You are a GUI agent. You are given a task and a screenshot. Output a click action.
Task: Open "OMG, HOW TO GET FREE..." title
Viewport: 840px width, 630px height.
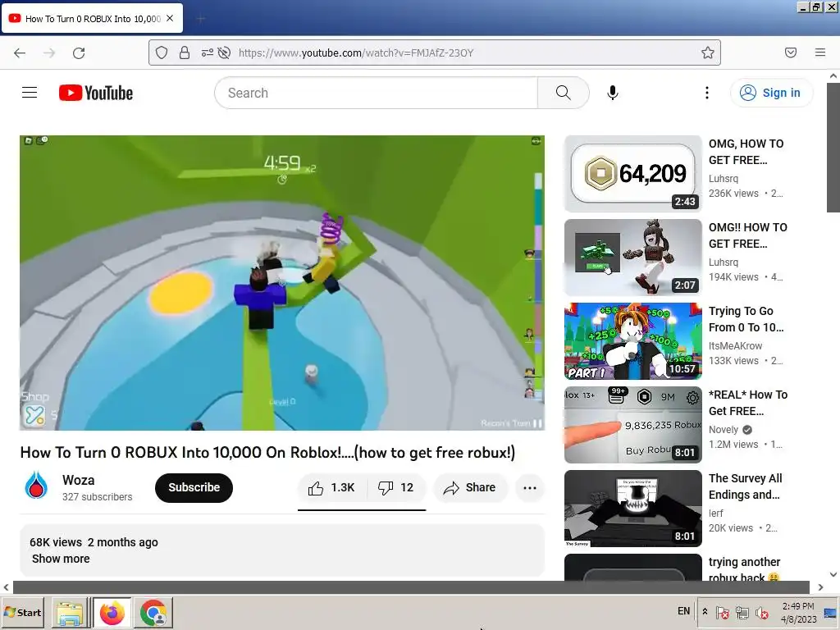[x=746, y=152]
